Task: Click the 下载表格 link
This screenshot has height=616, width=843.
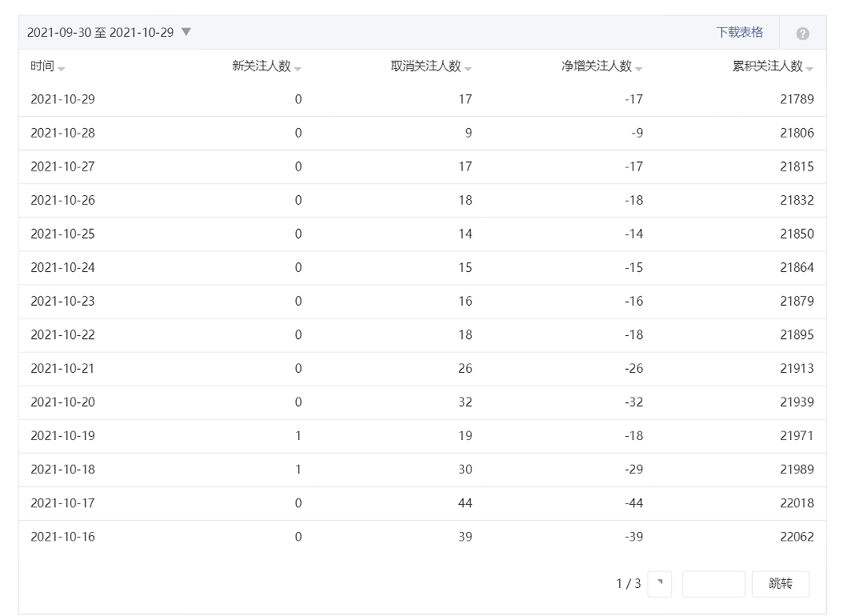Action: click(740, 32)
